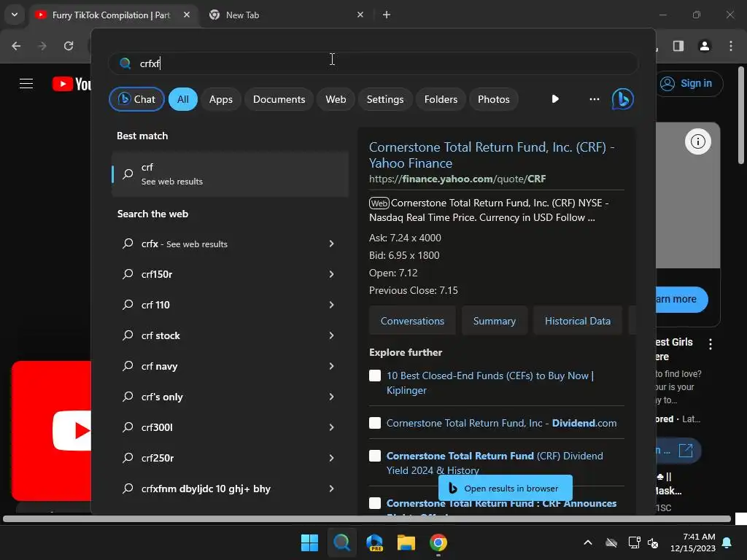Open Chrome side panel icon

point(678,46)
